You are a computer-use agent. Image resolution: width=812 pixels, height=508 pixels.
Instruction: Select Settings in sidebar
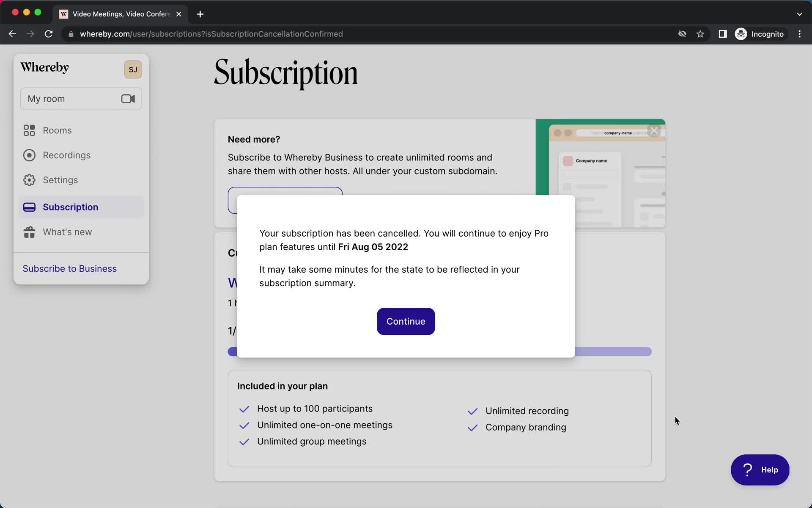pyautogui.click(x=60, y=179)
